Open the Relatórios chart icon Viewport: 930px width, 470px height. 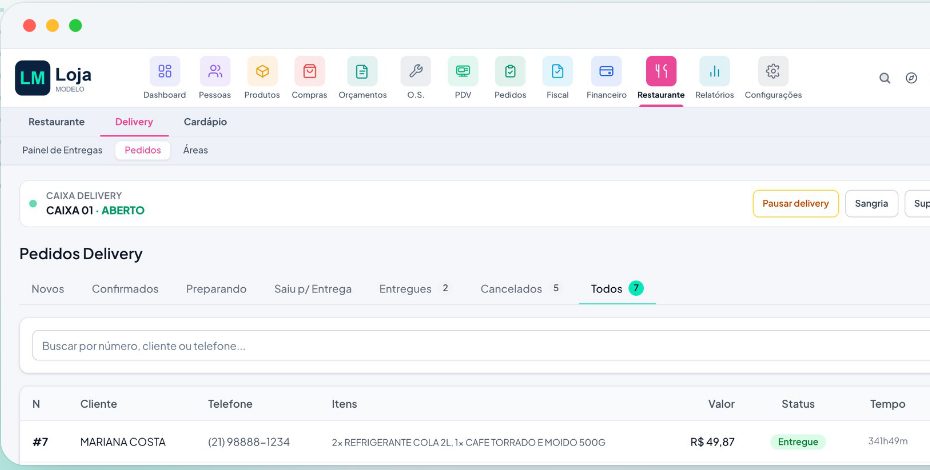[715, 71]
